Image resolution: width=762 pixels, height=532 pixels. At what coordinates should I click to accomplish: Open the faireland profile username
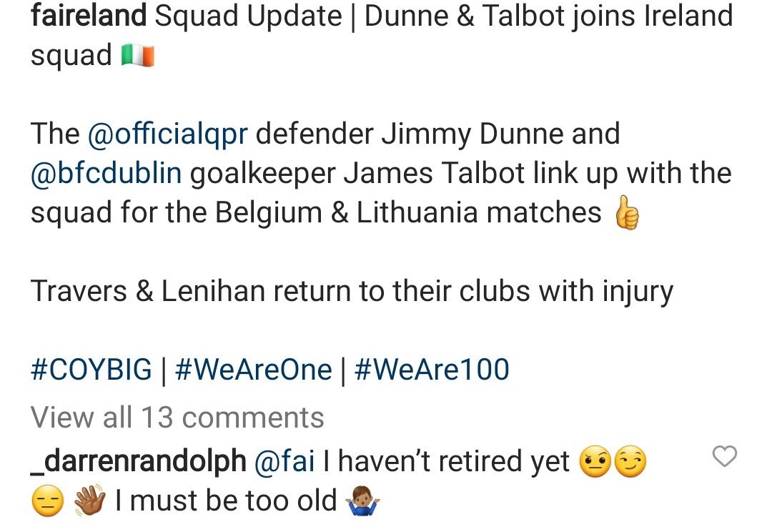point(89,16)
